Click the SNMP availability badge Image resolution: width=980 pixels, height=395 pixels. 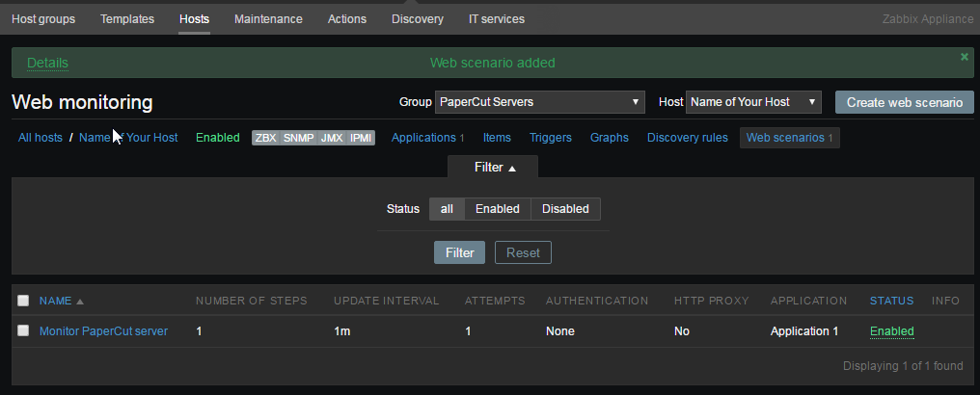299,138
